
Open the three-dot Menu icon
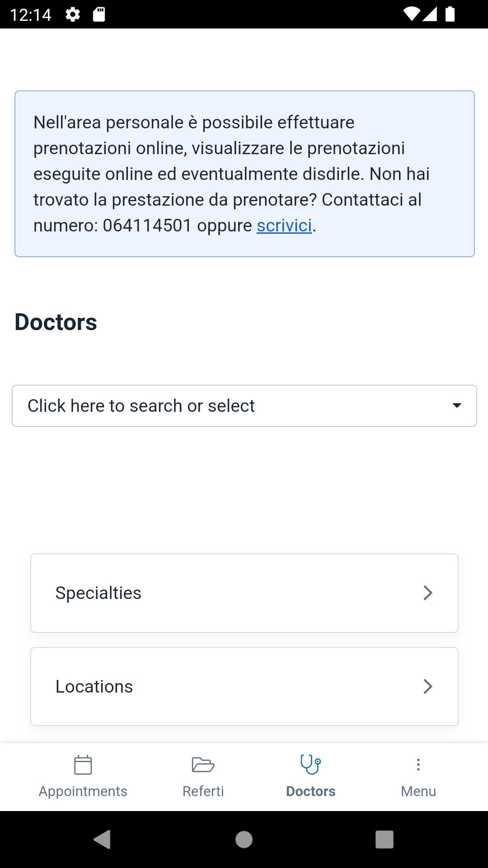point(418,764)
